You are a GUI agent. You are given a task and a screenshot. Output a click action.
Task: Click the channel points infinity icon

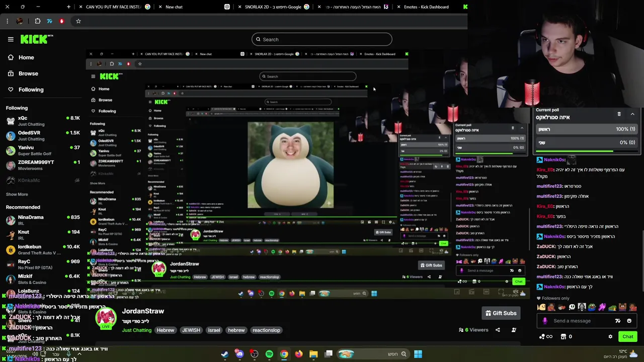point(546,337)
